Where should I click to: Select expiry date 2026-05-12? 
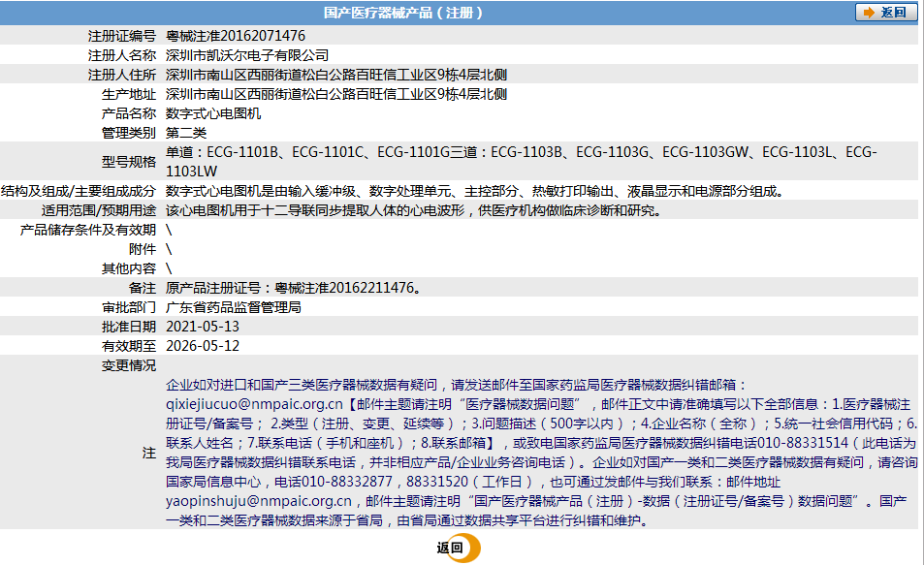[203, 346]
